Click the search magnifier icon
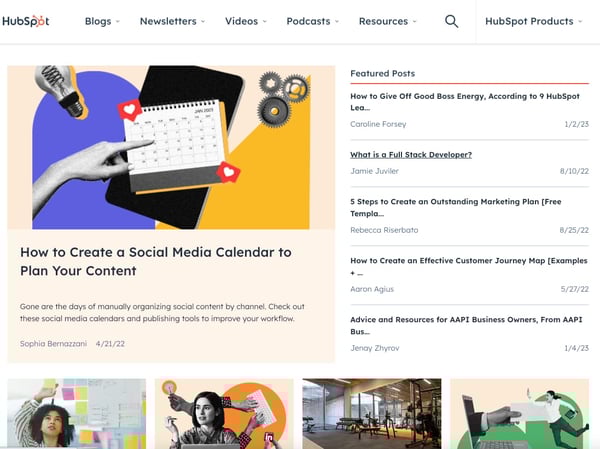Viewport: 600px width, 449px height. (x=452, y=21)
